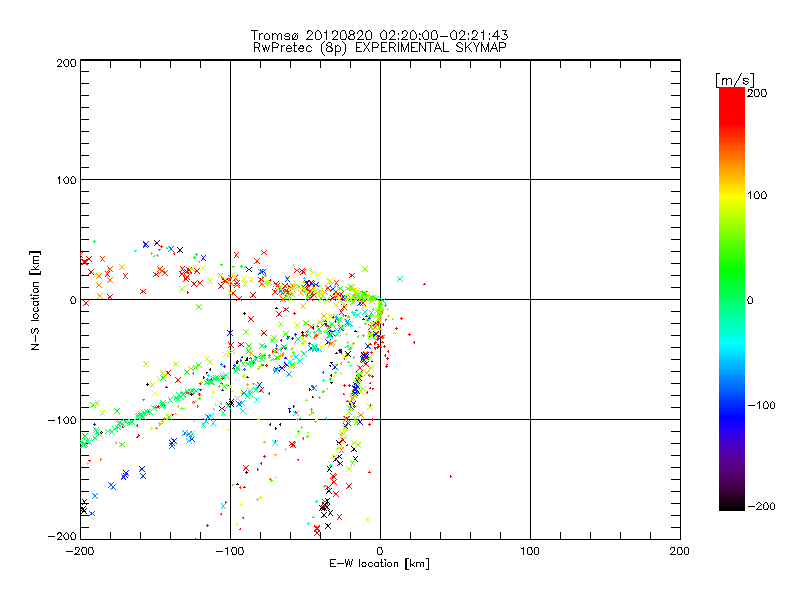The width and height of the screenshot is (800, 600).
Task: Click the y-axis tick label '200'
Action: pos(67,63)
